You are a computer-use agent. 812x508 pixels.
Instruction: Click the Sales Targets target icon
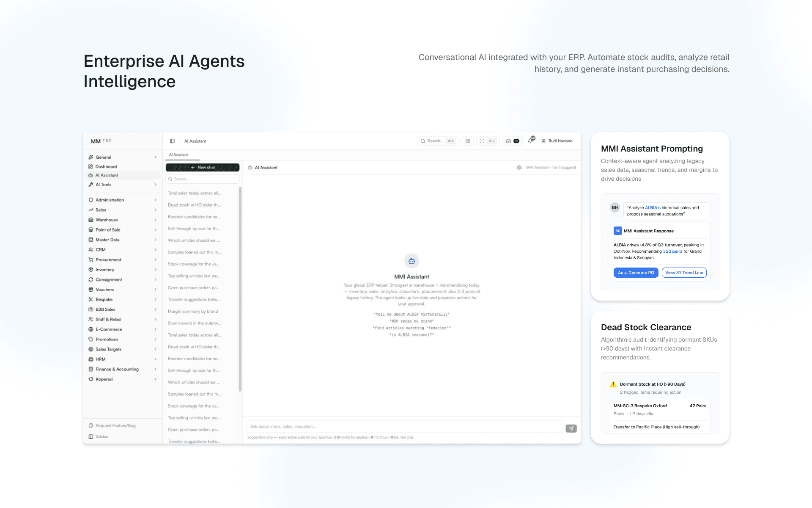coord(91,349)
